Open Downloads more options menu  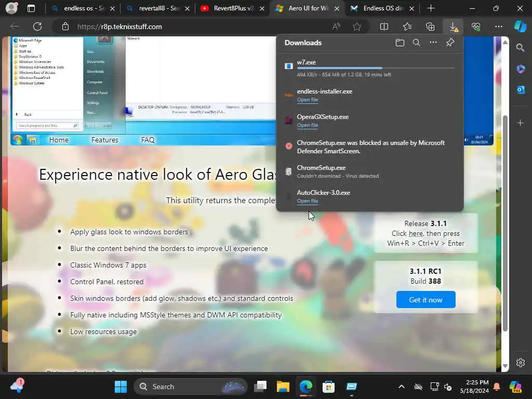(433, 43)
